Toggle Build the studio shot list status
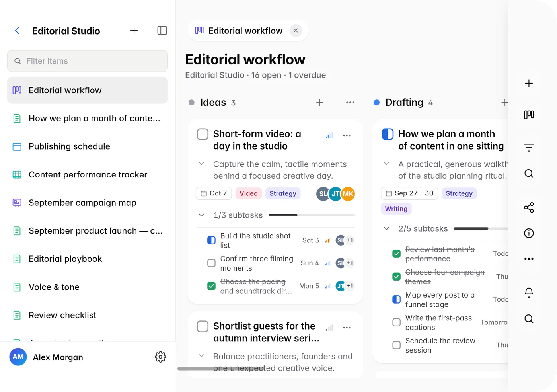This screenshot has height=392, width=557. click(x=212, y=240)
